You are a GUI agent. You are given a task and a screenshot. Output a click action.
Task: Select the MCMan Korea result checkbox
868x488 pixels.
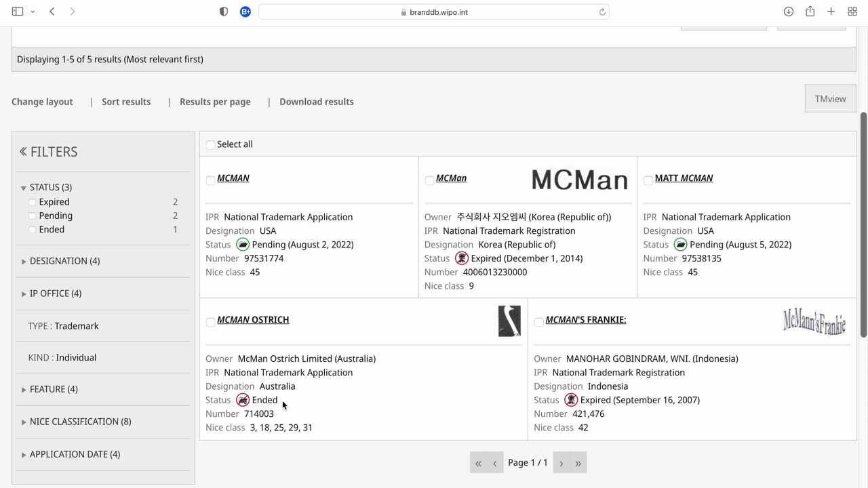[429, 180]
